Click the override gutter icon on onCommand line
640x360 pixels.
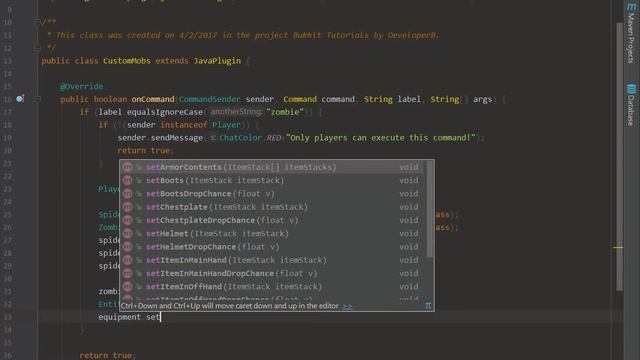click(x=20, y=99)
